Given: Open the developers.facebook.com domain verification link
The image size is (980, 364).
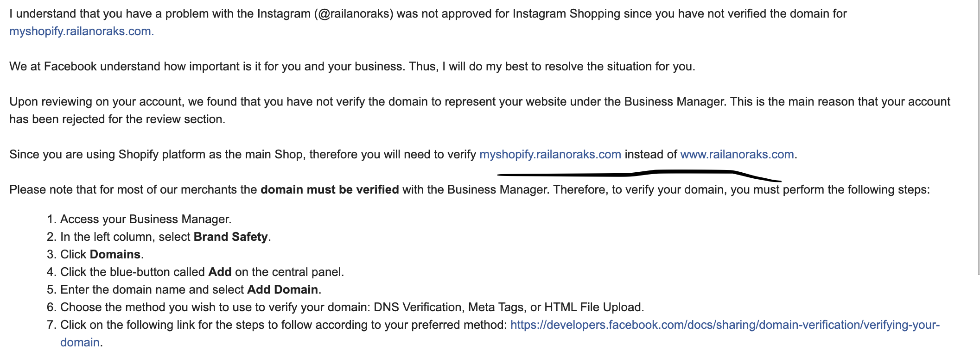Looking at the screenshot, I should coord(725,325).
